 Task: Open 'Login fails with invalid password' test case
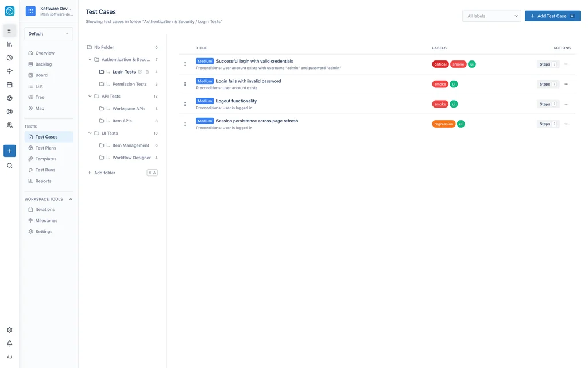pos(248,81)
